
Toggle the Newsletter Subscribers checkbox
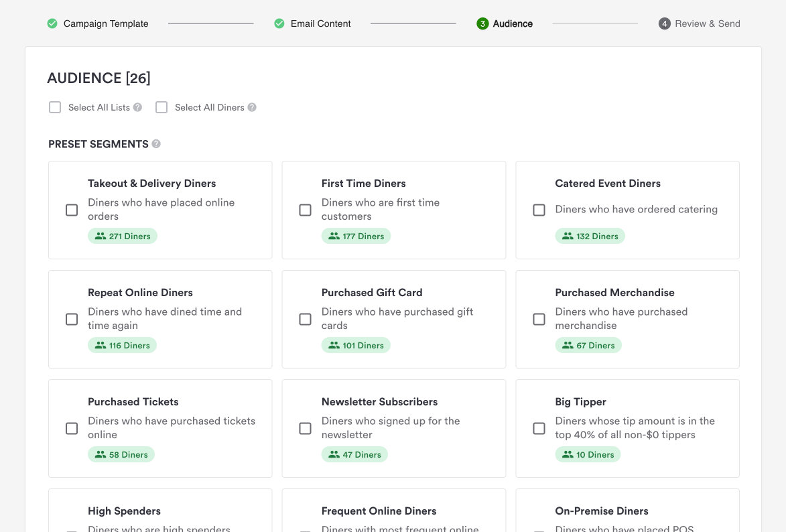coord(305,428)
